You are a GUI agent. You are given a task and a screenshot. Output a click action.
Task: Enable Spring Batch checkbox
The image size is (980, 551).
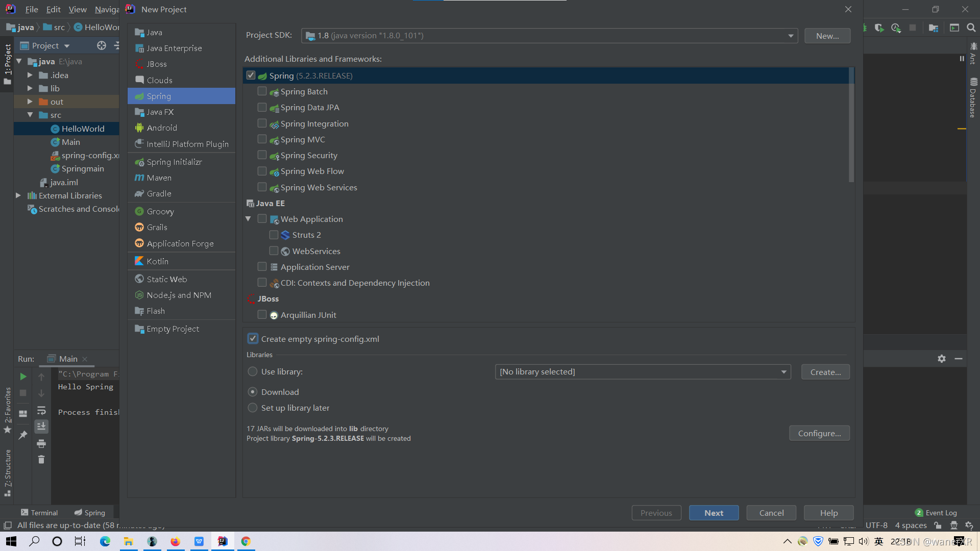262,91
